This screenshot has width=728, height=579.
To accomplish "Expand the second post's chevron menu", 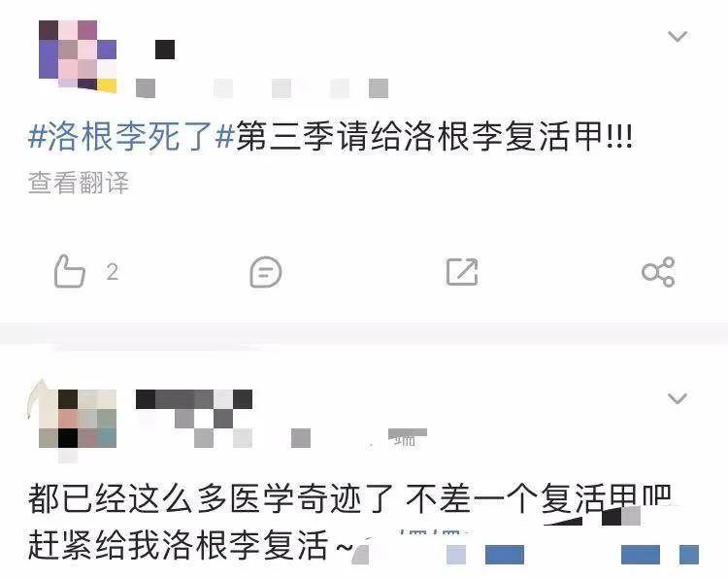I will pyautogui.click(x=678, y=398).
